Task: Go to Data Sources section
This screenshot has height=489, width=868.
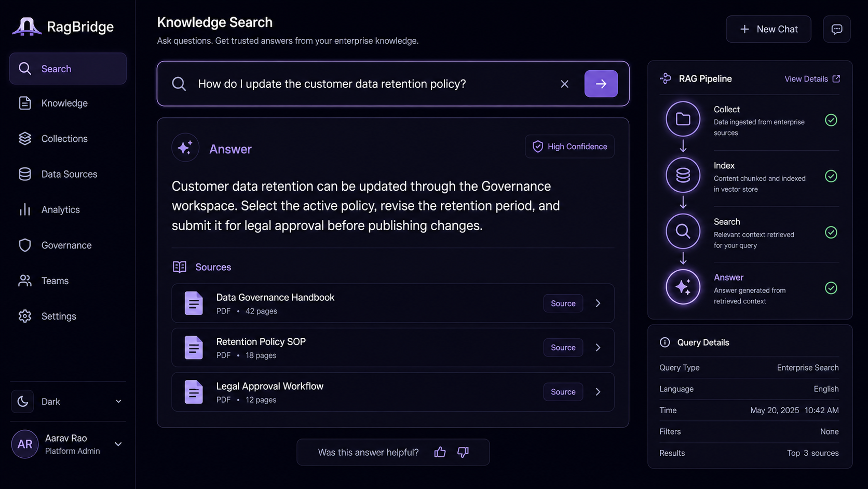Action: 68,174
